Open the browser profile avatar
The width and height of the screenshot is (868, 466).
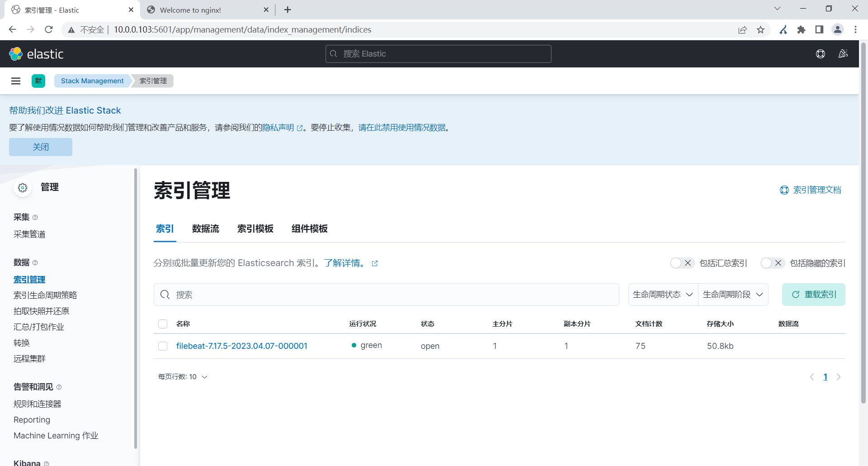pos(838,29)
